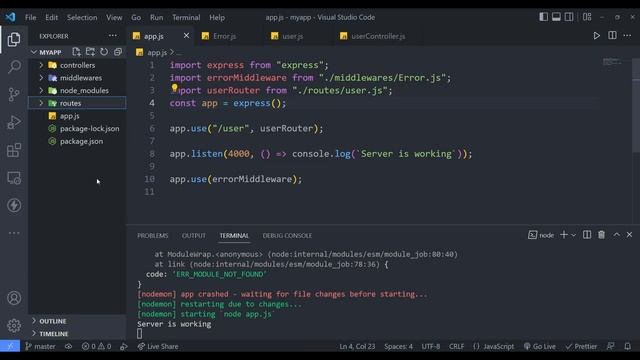Add a new terminal with plus icon
The image size is (640, 360).
564,235
